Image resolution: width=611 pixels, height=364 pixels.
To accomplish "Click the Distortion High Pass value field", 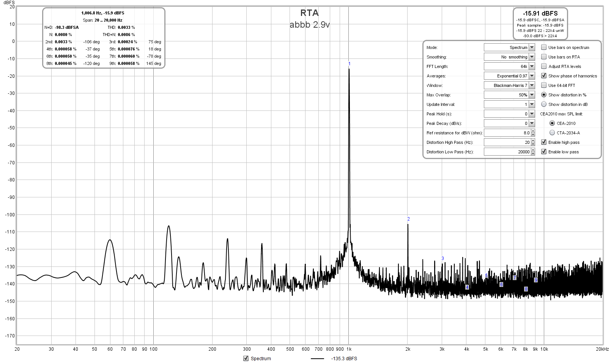I will point(507,142).
